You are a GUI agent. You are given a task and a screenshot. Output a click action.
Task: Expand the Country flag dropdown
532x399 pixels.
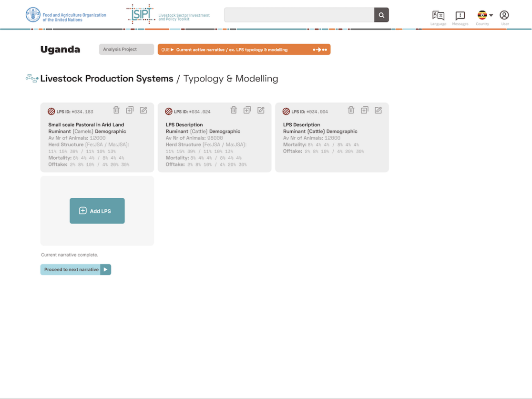485,16
